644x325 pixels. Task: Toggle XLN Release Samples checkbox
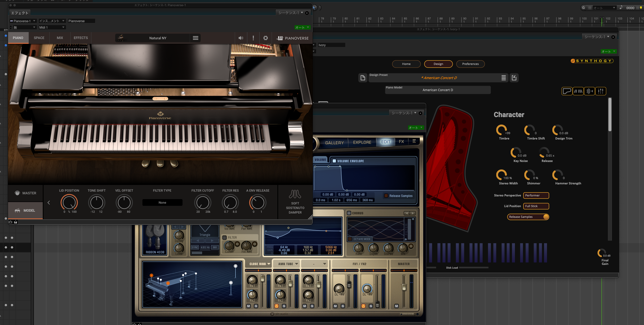coord(386,196)
